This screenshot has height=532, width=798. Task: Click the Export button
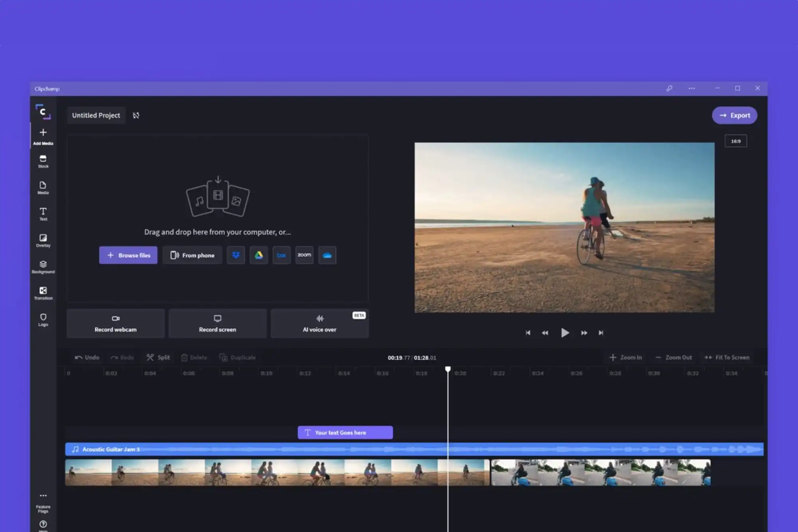tap(735, 115)
